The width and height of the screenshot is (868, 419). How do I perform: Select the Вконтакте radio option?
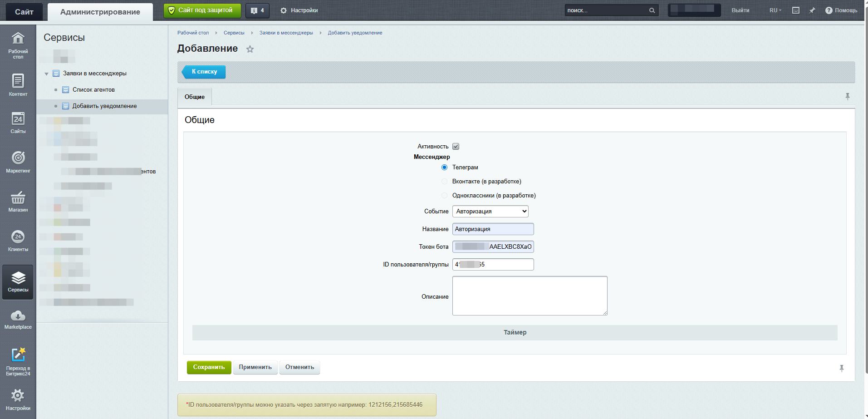point(445,182)
